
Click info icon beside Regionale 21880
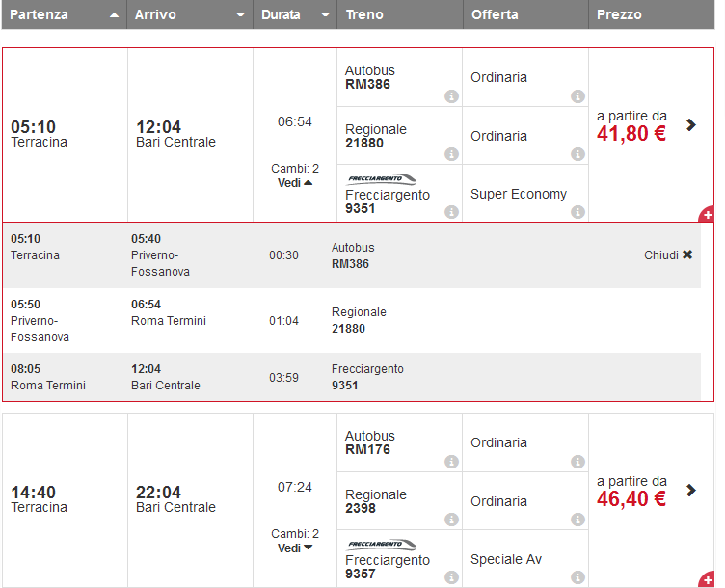(450, 154)
